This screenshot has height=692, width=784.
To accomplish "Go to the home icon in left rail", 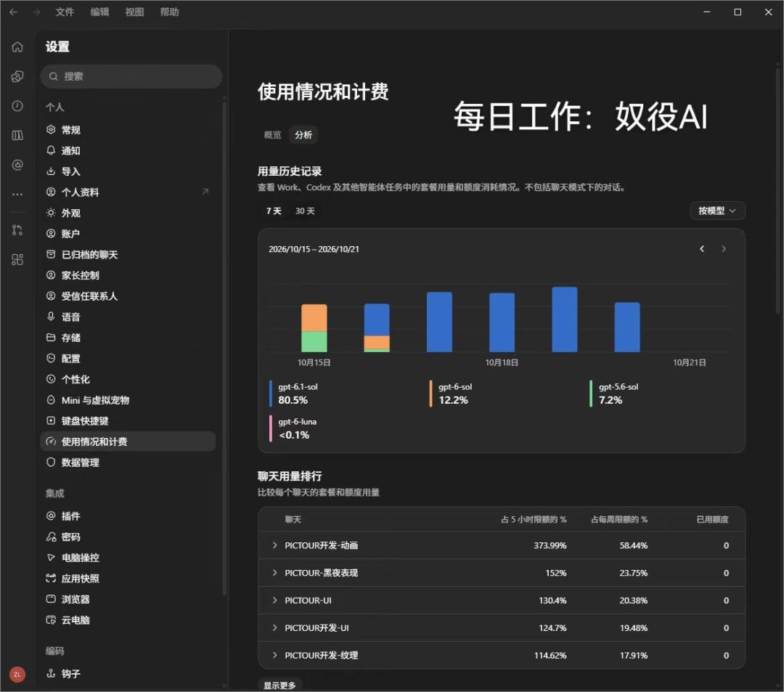I will 17,47.
